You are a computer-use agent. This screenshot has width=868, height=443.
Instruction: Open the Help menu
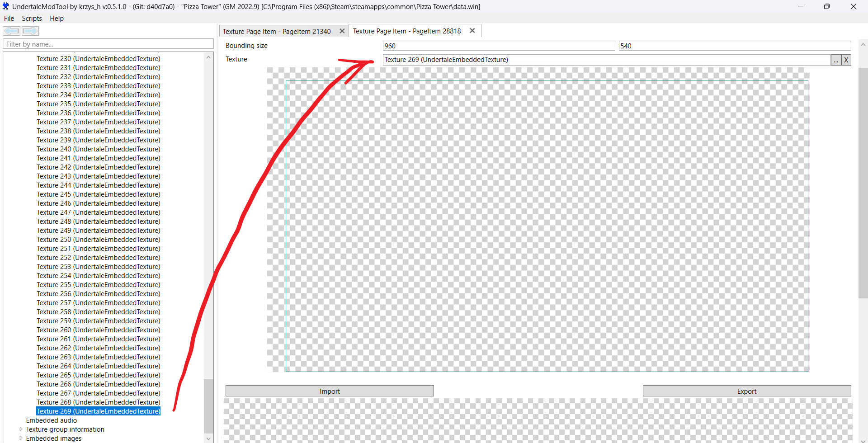click(x=57, y=19)
